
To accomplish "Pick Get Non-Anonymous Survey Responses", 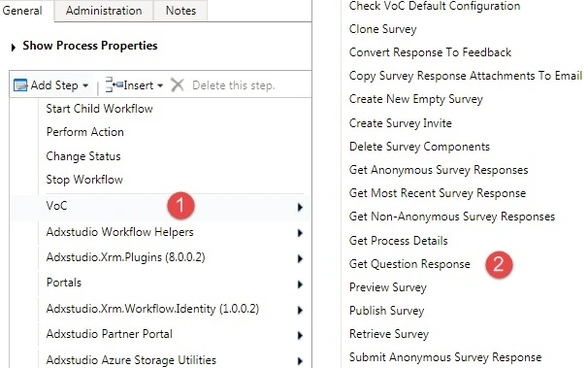I will (452, 217).
